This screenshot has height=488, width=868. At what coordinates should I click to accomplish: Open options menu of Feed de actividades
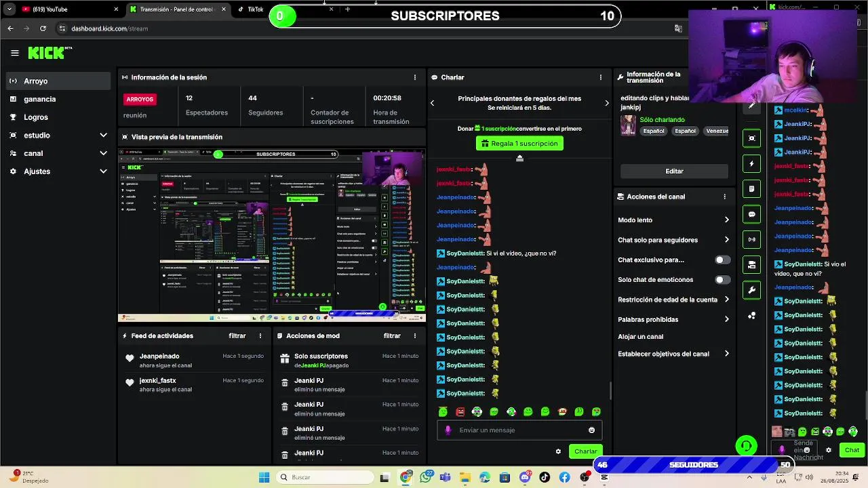coord(260,335)
